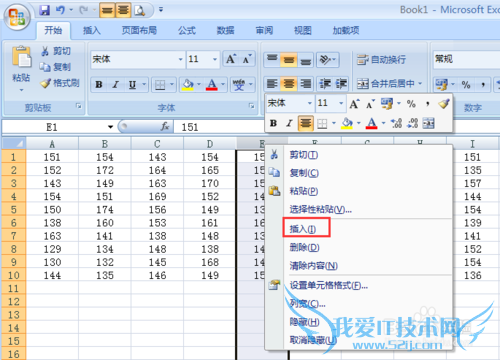Go to the 公式 ribbon tab
Image resolution: width=500 pixels, height=360 pixels.
(x=187, y=31)
